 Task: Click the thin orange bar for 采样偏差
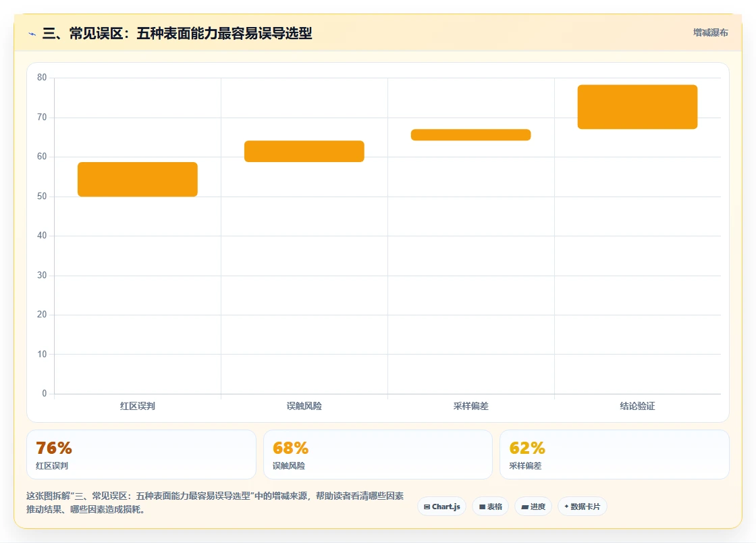(x=471, y=135)
